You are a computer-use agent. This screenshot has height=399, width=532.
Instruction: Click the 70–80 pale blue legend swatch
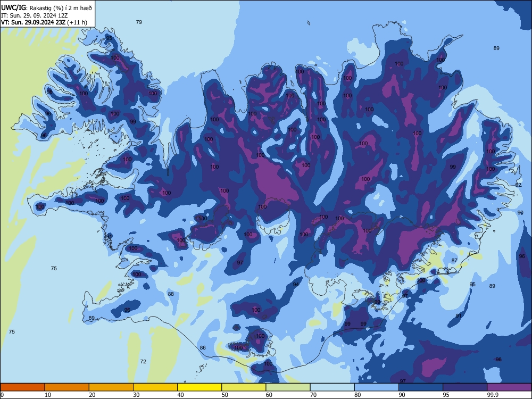(332, 387)
